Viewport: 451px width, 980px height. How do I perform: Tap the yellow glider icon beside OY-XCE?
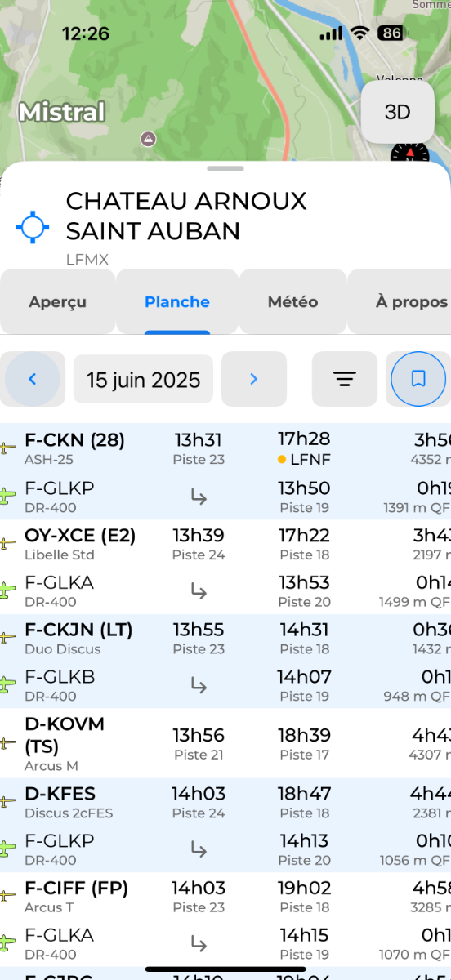[x=7, y=543]
